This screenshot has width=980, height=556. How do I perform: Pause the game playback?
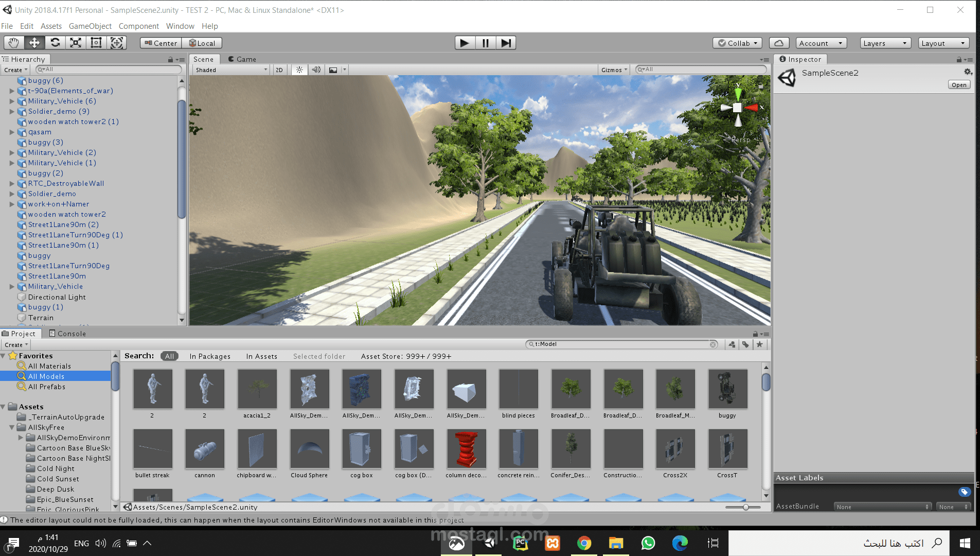click(485, 43)
